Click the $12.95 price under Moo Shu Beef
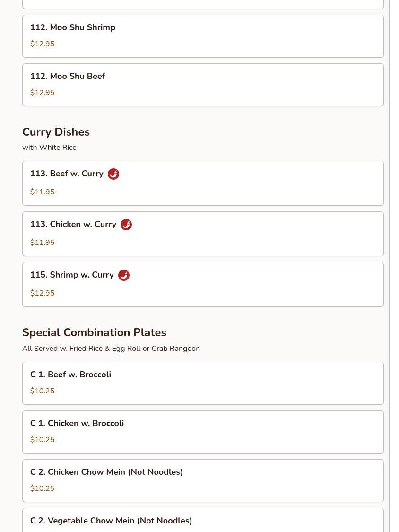 (x=43, y=93)
